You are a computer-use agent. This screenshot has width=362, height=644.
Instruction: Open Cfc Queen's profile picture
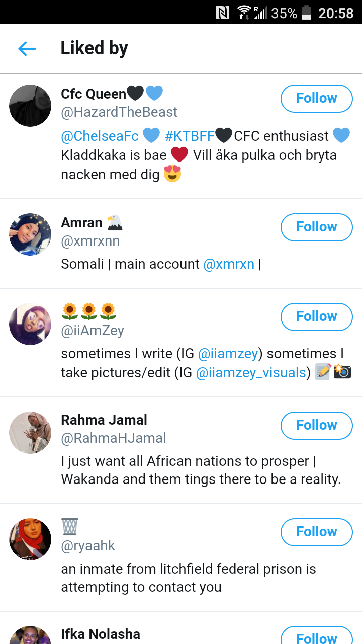coord(30,106)
